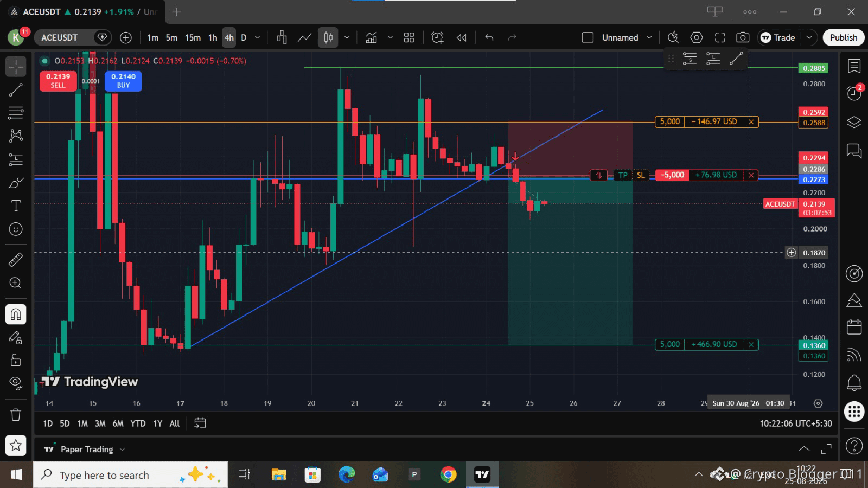This screenshot has height=488, width=868.
Task: Open the emoji and icons tool
Action: [16, 229]
